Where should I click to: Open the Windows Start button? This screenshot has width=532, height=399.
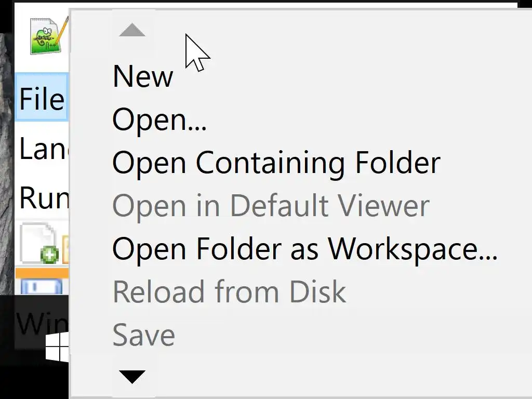click(x=57, y=347)
